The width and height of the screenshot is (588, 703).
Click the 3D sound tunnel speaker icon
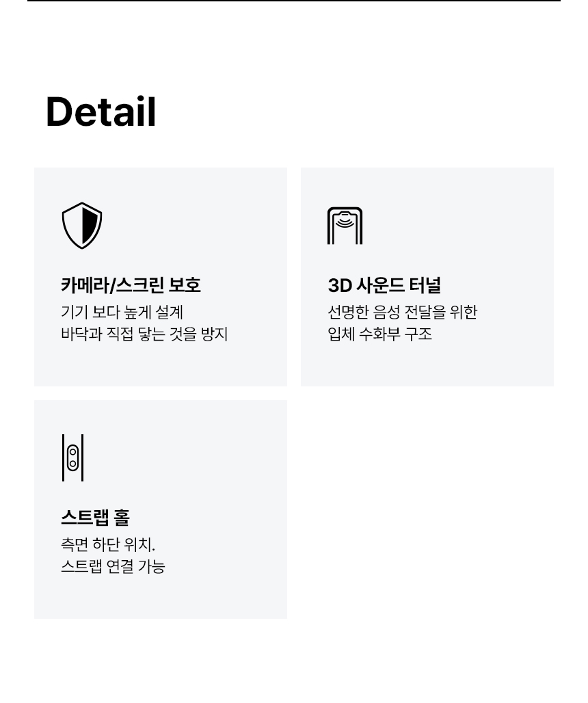pos(345,226)
